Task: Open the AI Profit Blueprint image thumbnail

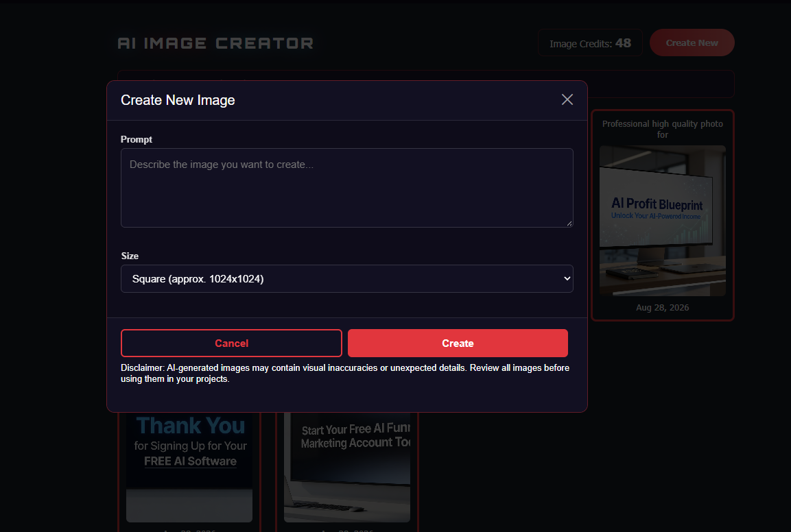Action: pyautogui.click(x=662, y=220)
